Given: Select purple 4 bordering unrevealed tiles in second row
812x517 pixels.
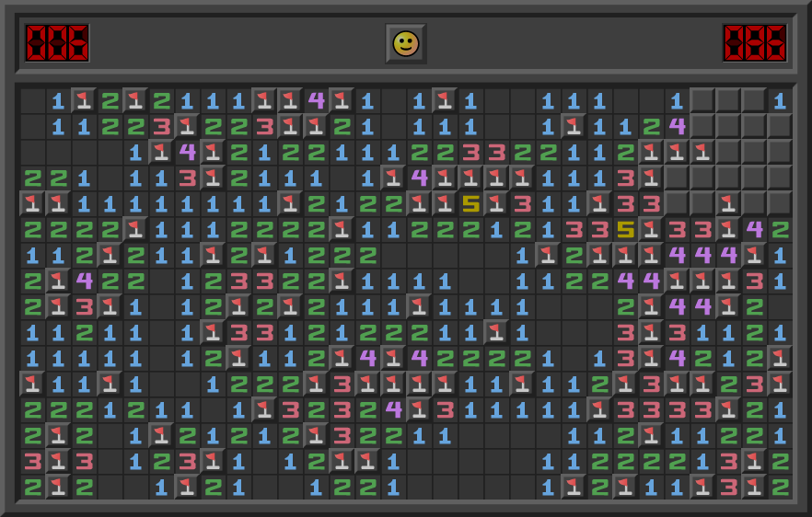Looking at the screenshot, I should click(678, 126).
